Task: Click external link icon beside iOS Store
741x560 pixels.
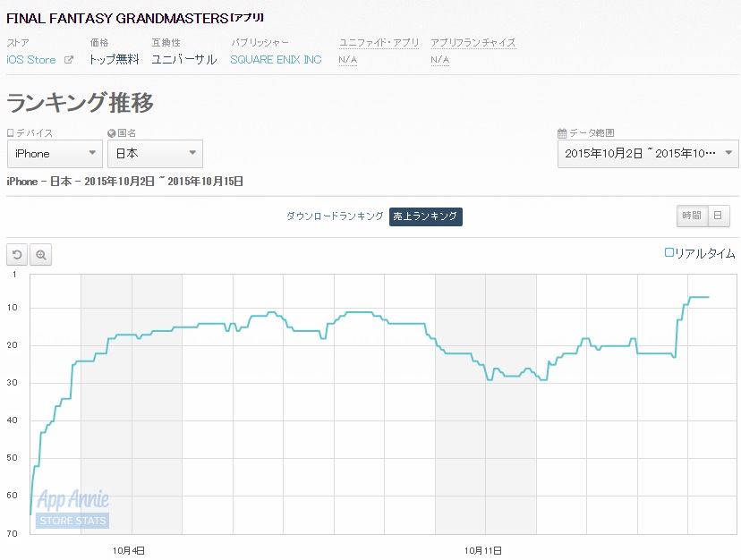Action: point(69,60)
